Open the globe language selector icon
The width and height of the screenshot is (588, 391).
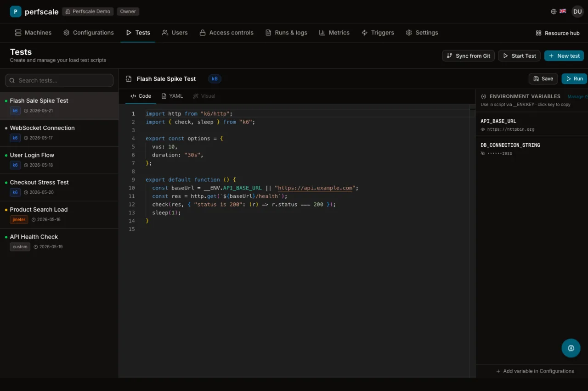[x=554, y=11]
